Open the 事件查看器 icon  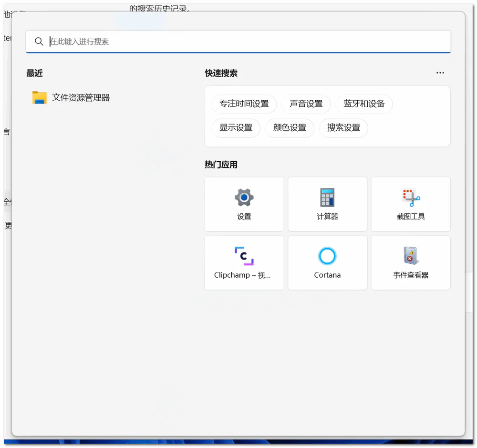(x=411, y=256)
